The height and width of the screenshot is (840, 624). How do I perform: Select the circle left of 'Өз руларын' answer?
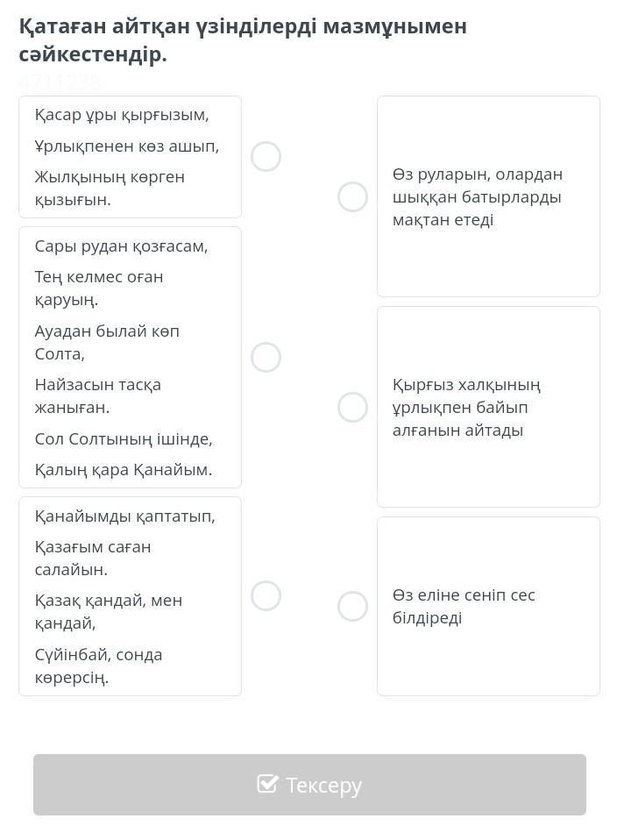[352, 197]
